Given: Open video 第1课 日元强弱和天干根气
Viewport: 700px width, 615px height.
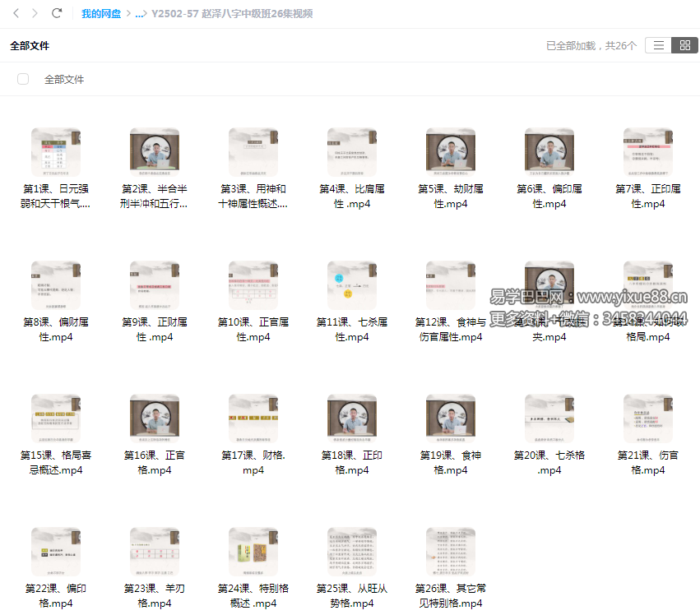Looking at the screenshot, I should [56, 153].
